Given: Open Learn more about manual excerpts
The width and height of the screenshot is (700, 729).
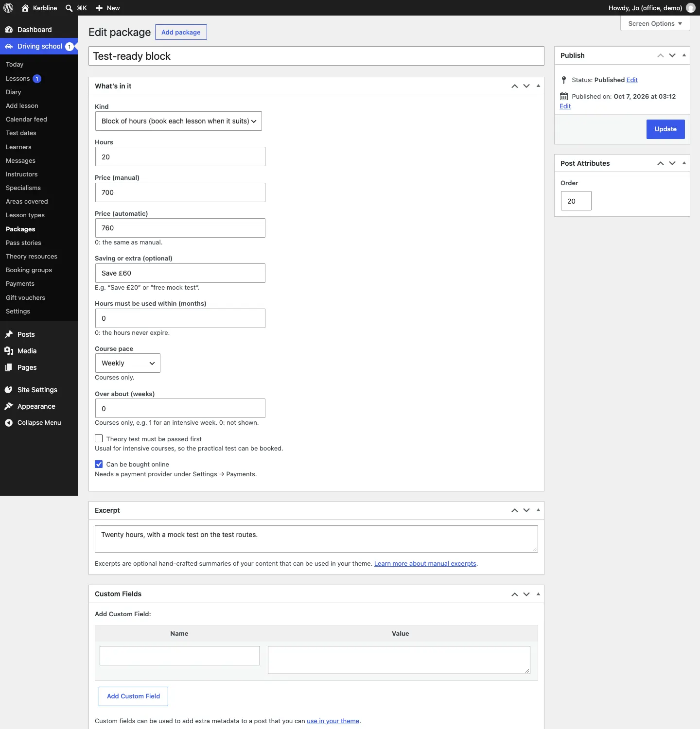Looking at the screenshot, I should [x=425, y=564].
